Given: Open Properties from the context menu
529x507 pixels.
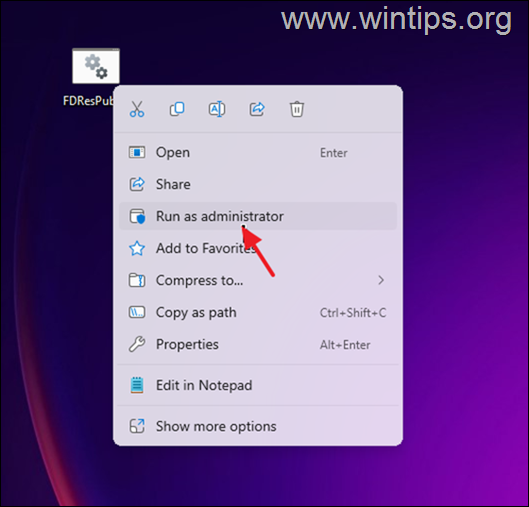Looking at the screenshot, I should pyautogui.click(x=258, y=344).
